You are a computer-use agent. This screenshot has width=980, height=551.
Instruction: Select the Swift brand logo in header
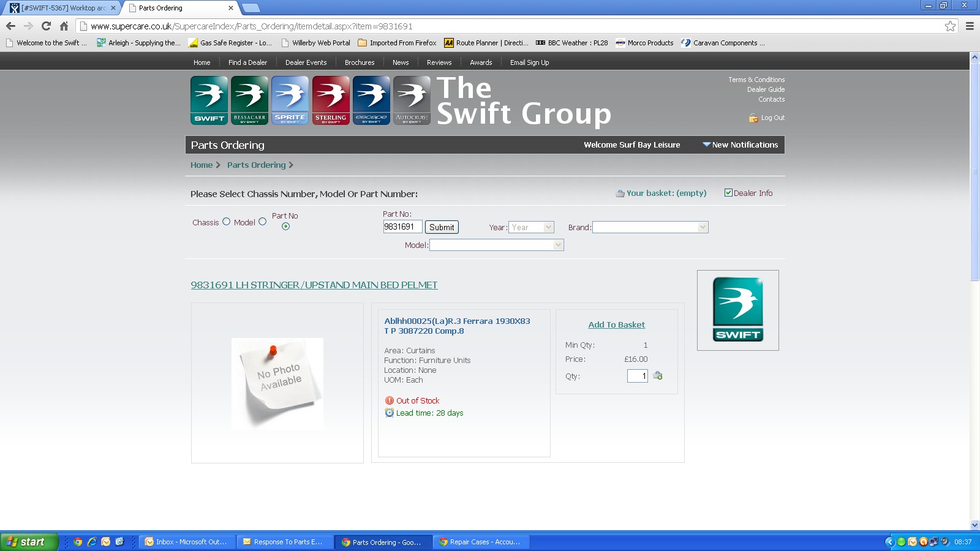[x=209, y=100]
